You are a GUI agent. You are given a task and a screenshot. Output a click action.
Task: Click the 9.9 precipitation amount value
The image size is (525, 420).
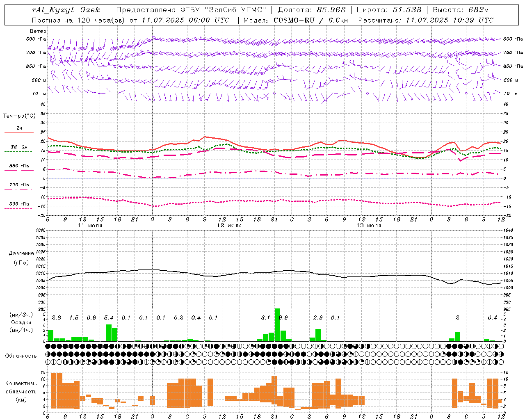[283, 317]
